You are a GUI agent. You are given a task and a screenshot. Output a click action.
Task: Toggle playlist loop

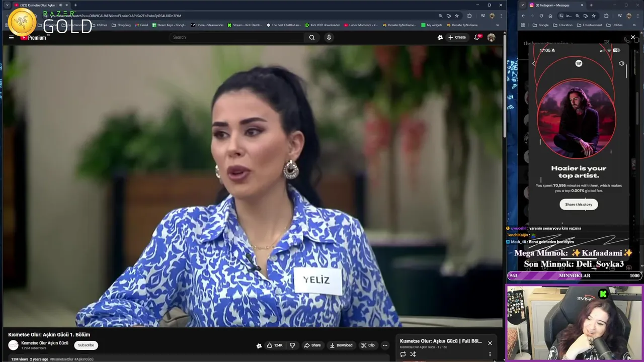tap(403, 354)
